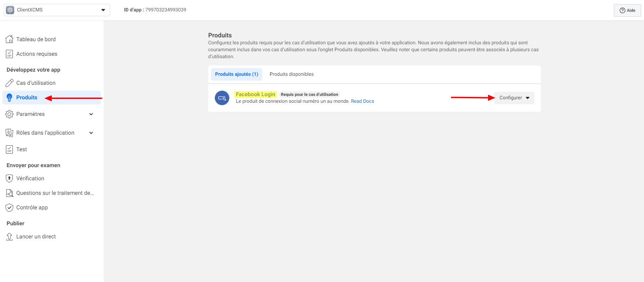644x282 pixels.
Task: Click the Facebook Login product icon
Action: [x=222, y=98]
